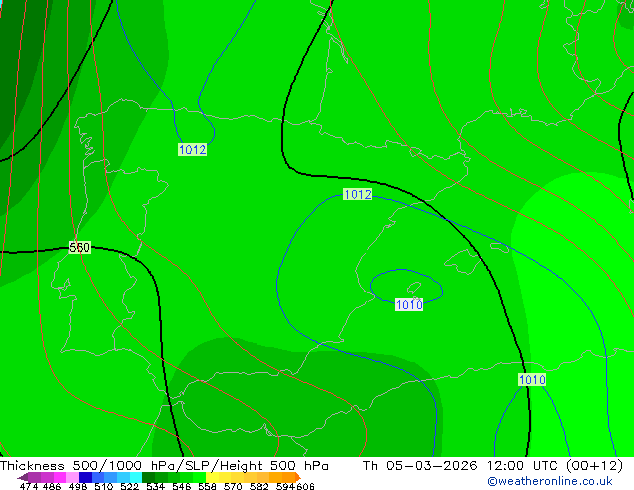This screenshot has height=490, width=634.
Task: Pick the cyan legend swatch
Action: pyautogui.click(x=136, y=477)
